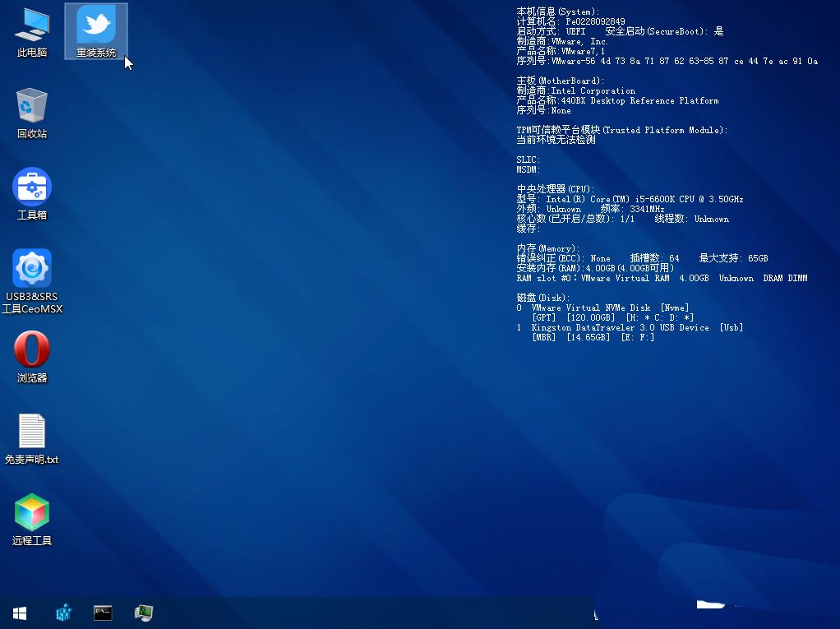Screen dimensions: 840x629
Task: Click the MSDM: line
Action: [528, 169]
